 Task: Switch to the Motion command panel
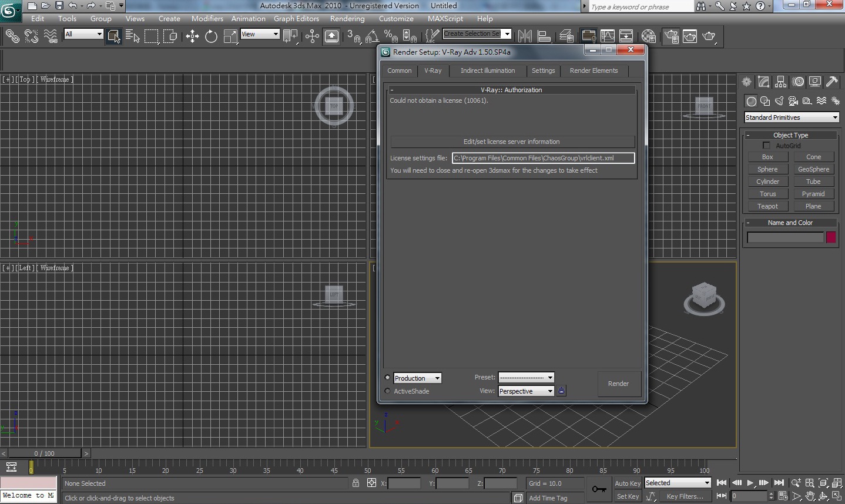(798, 82)
